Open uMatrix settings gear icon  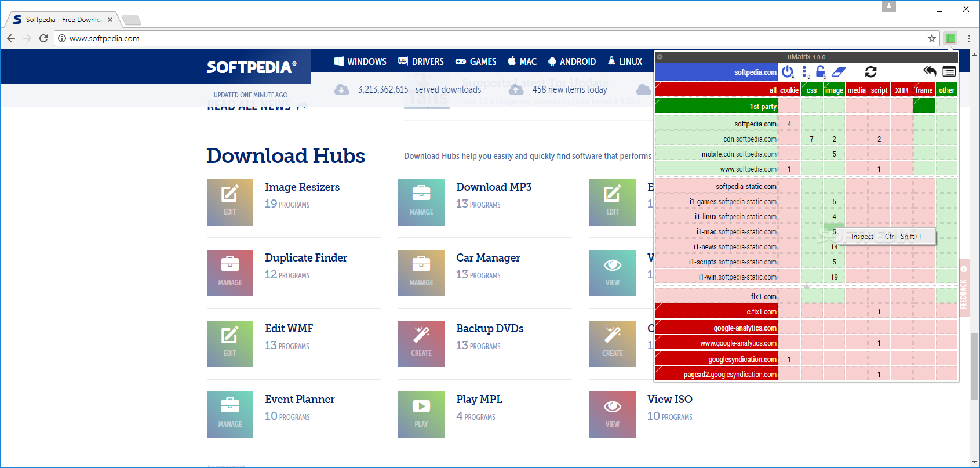(x=660, y=57)
